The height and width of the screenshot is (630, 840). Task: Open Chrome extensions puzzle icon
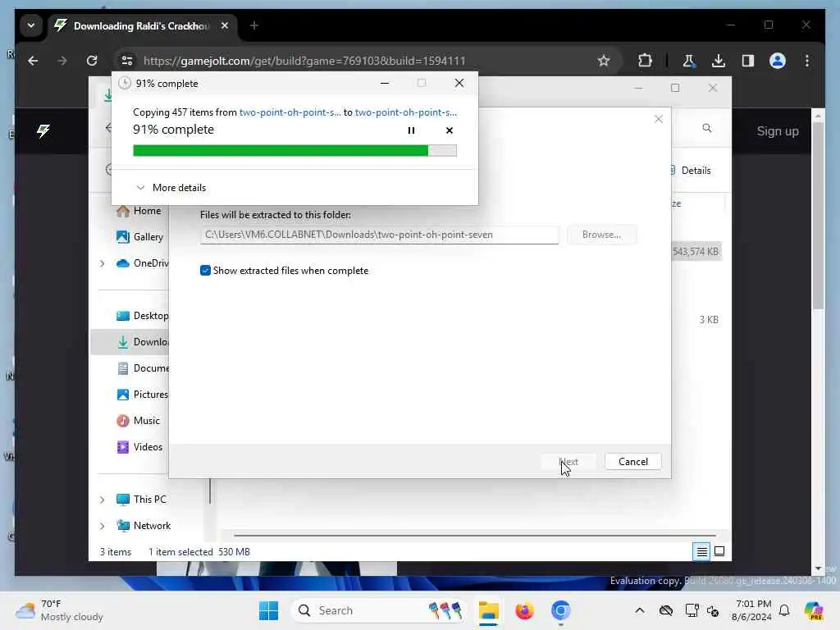[645, 61]
